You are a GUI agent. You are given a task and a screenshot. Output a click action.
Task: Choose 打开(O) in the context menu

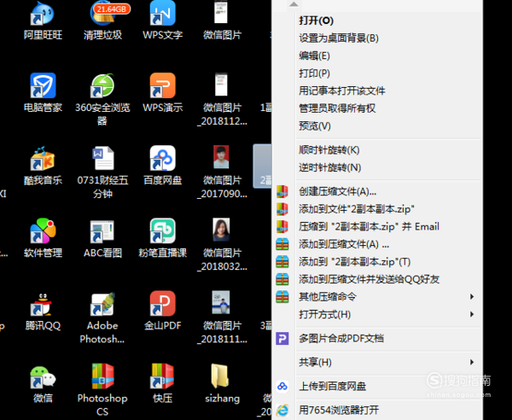point(377,20)
